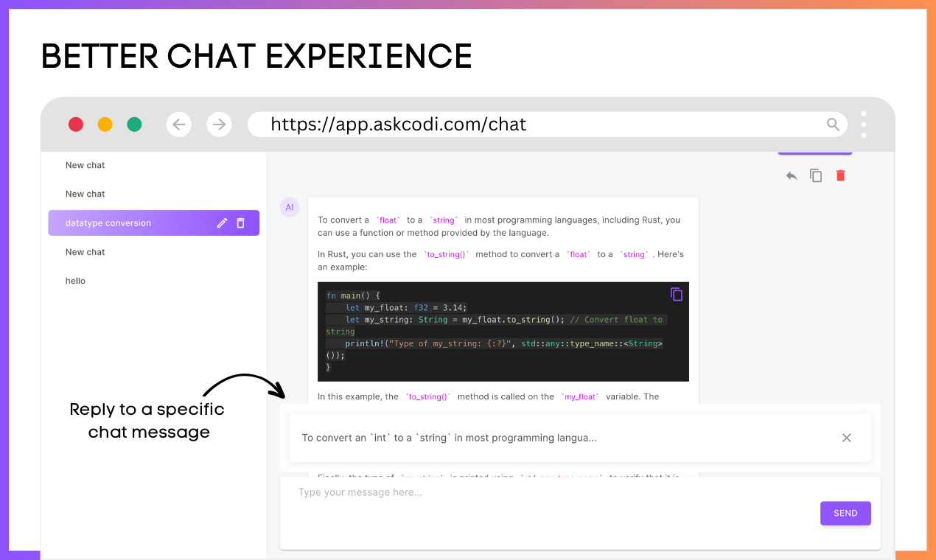Focus the 'Type your message here...' field
Screen dimensions: 936x560
tap(545, 492)
